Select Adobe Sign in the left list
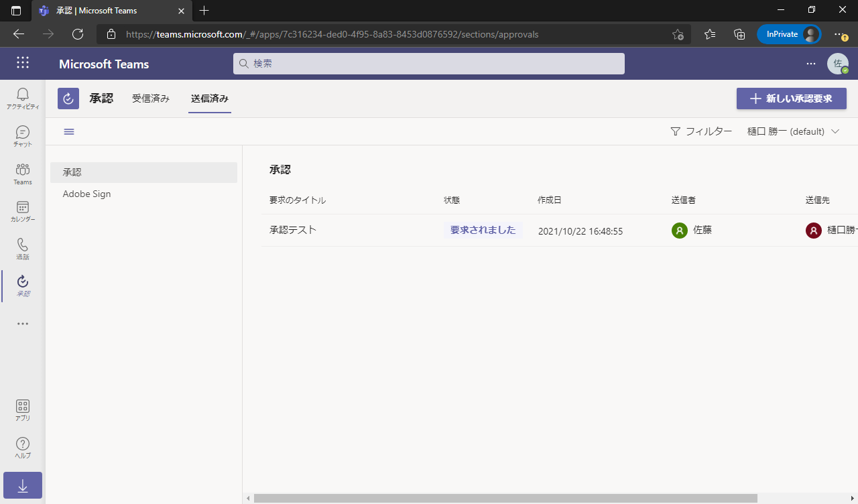The image size is (858, 504). [144, 194]
